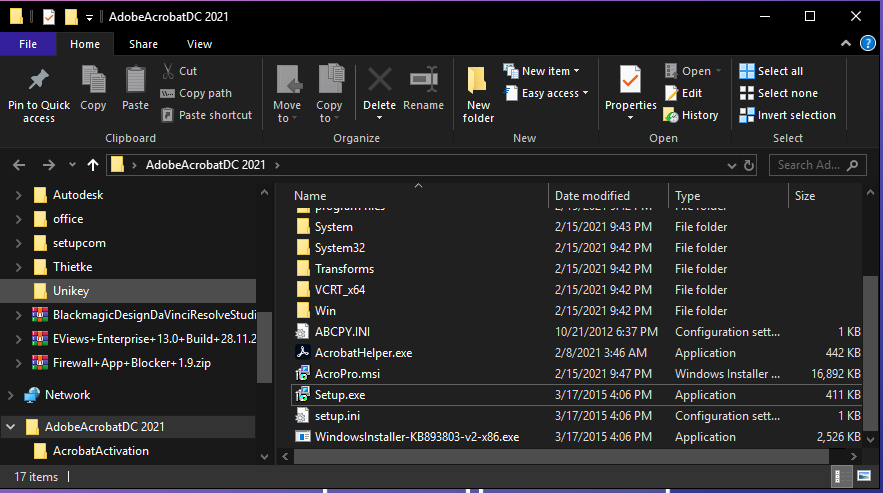This screenshot has width=883, height=493.
Task: Click the Copy icon in Clipboard group
Action: (93, 79)
